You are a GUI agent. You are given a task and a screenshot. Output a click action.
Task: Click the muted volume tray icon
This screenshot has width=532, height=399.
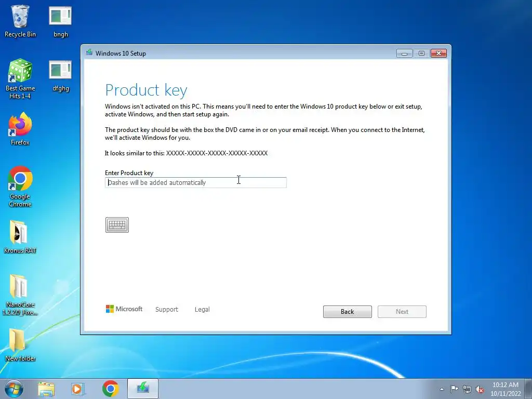480,390
